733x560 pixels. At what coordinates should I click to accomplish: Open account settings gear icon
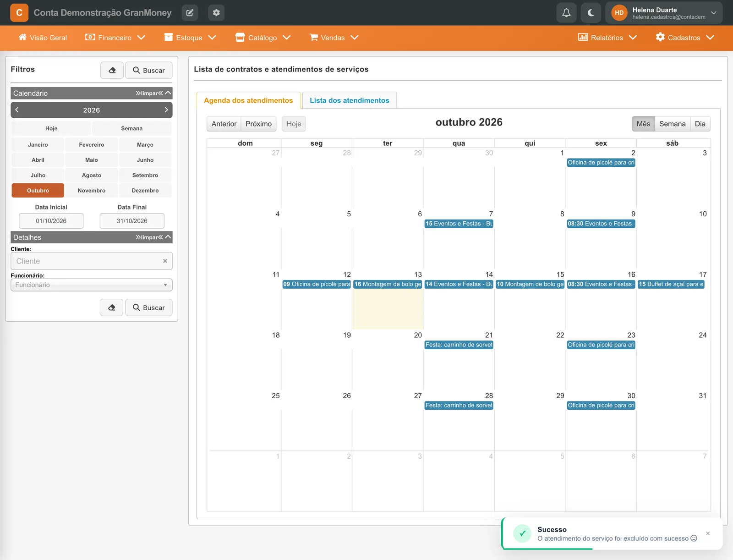pos(216,13)
